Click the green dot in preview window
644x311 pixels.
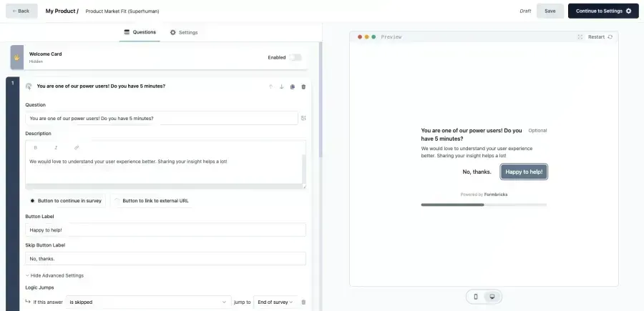[x=374, y=37]
